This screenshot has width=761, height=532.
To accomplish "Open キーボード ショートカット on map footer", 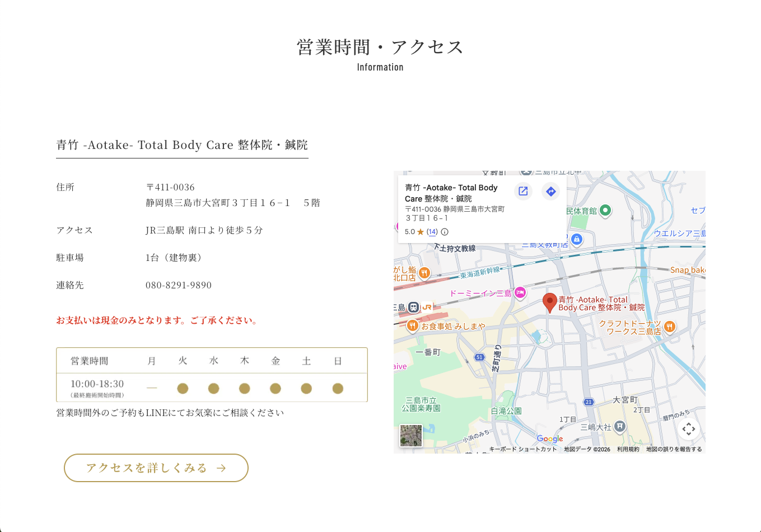I will [x=523, y=449].
